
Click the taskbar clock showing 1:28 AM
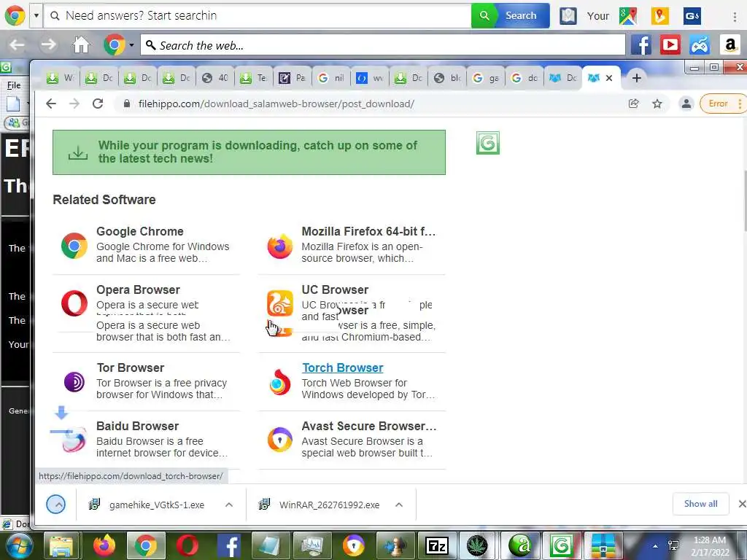pos(710,546)
